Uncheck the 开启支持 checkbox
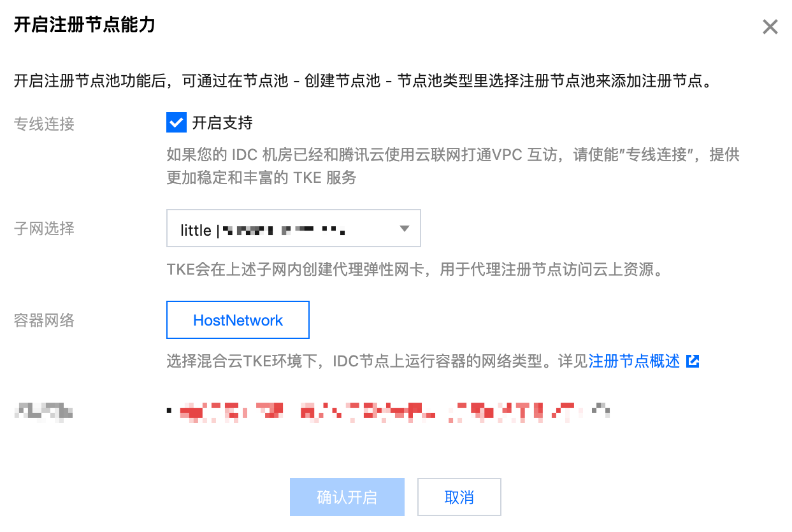The height and width of the screenshot is (532, 792). (x=176, y=122)
